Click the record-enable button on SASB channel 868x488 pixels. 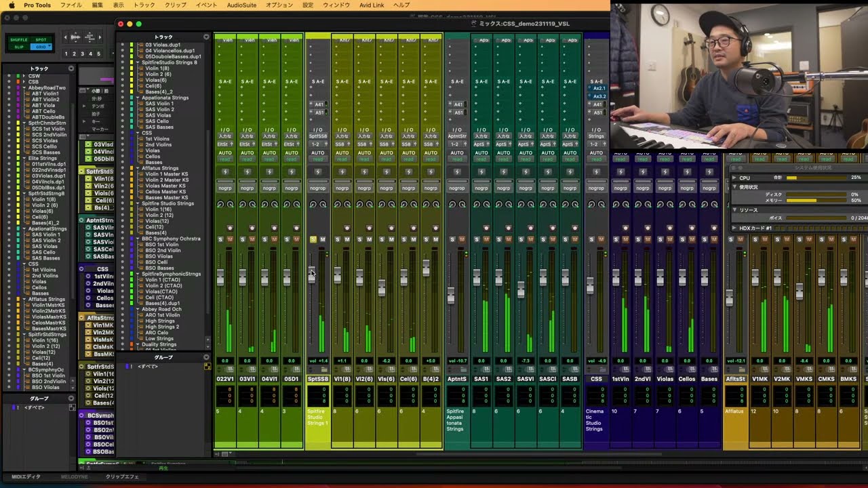pyautogui.click(x=574, y=228)
